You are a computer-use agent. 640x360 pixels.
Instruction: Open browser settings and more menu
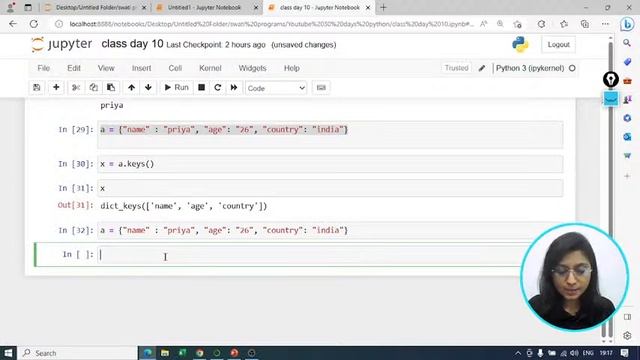(x=605, y=24)
